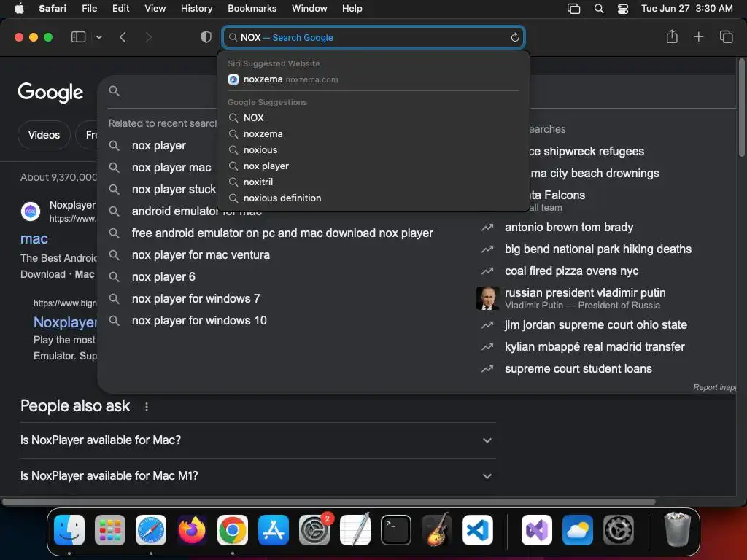Add a new tab with plus icon

698,36
